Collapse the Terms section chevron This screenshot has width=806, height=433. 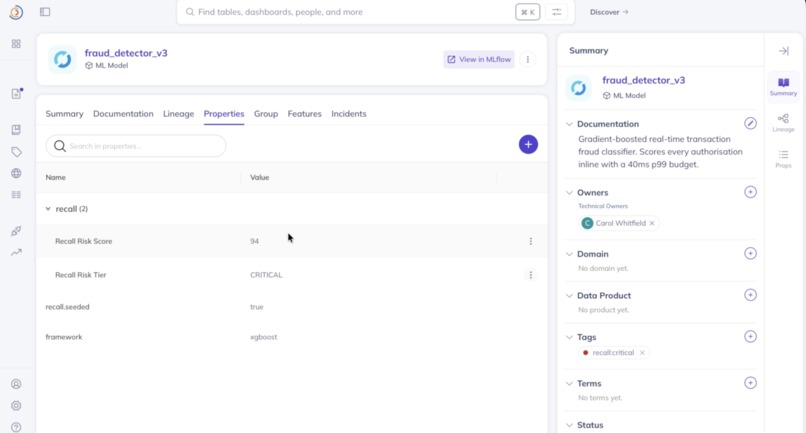pyautogui.click(x=569, y=384)
